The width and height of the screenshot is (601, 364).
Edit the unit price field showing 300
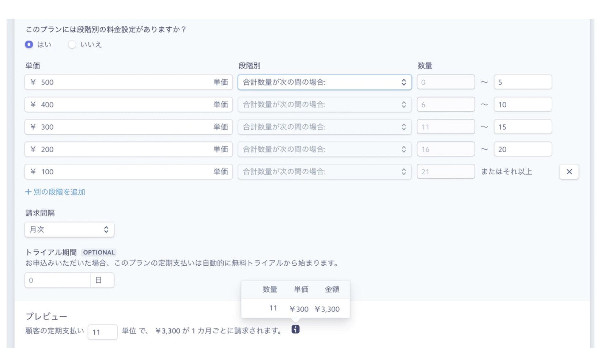coord(129,127)
